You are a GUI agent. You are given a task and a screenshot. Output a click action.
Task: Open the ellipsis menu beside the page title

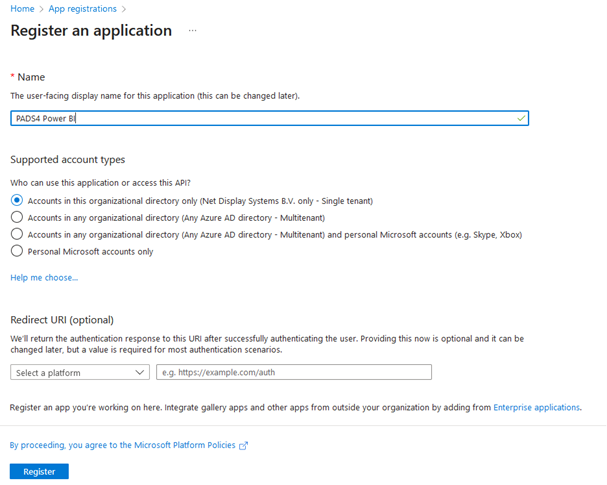point(192,31)
